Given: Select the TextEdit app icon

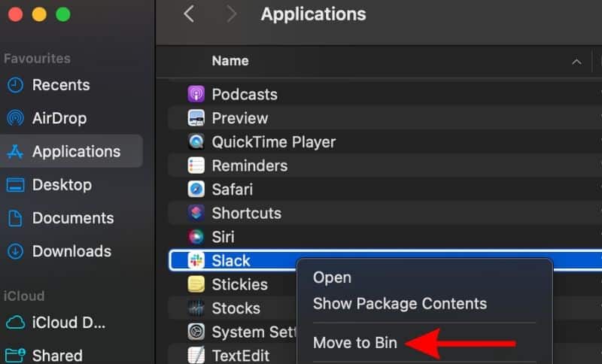Looking at the screenshot, I should [196, 355].
